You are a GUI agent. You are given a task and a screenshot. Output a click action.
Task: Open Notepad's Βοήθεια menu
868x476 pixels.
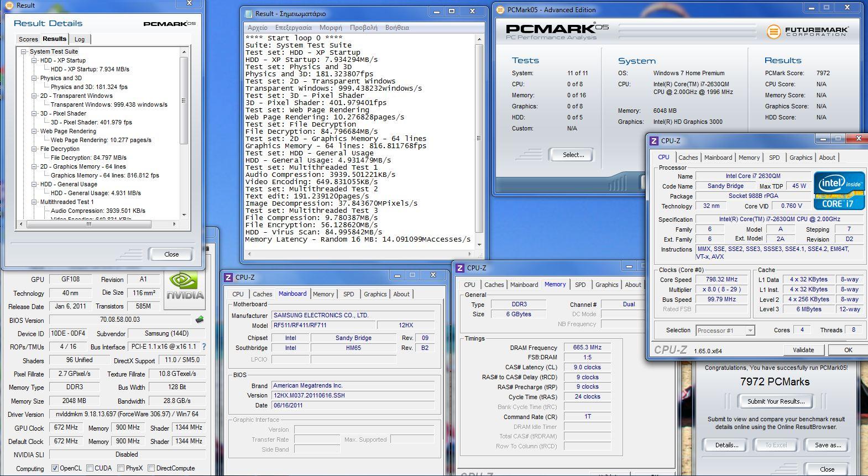(397, 28)
